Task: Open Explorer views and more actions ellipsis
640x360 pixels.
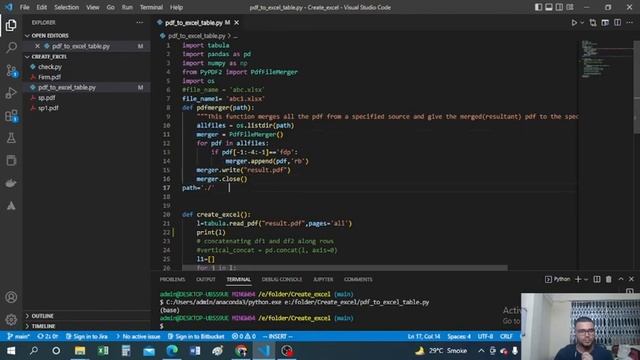Action: pos(140,22)
